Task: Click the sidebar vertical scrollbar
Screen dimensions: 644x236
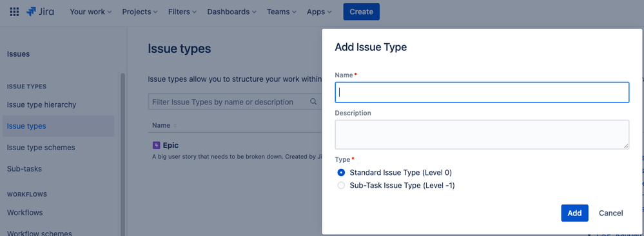Action: [122, 153]
